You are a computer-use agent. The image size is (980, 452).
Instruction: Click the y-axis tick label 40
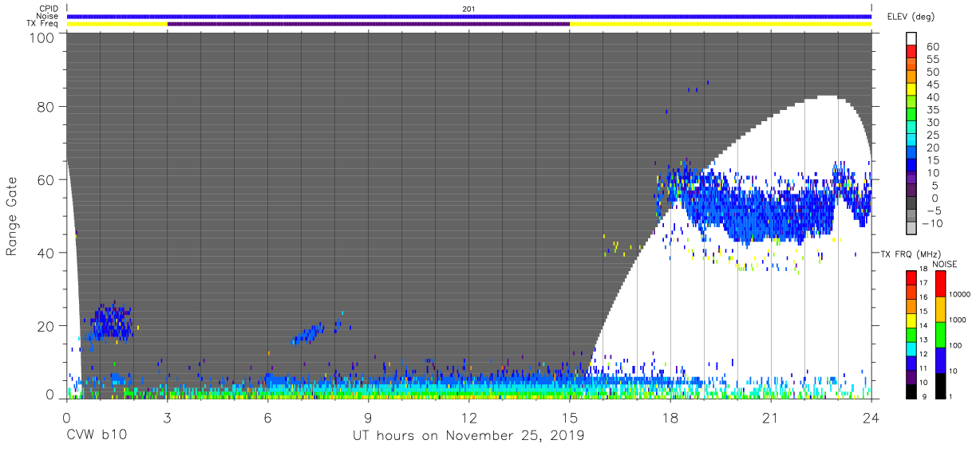click(46, 253)
